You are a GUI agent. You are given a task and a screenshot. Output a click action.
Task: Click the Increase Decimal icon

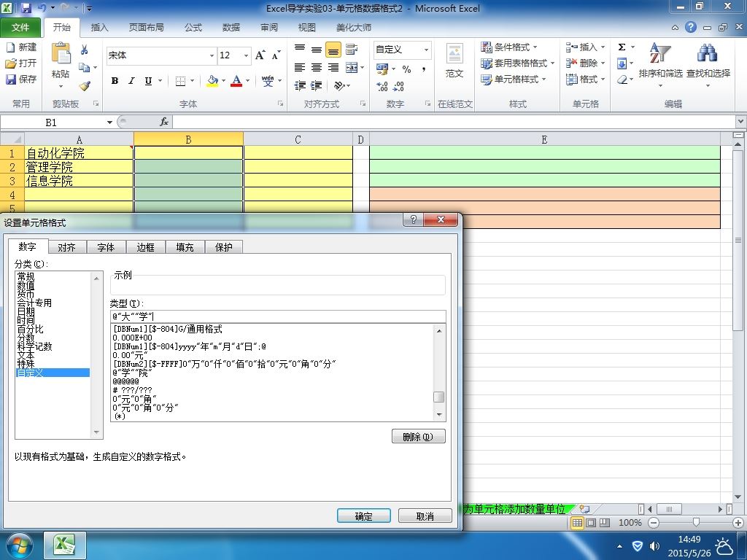[x=382, y=86]
